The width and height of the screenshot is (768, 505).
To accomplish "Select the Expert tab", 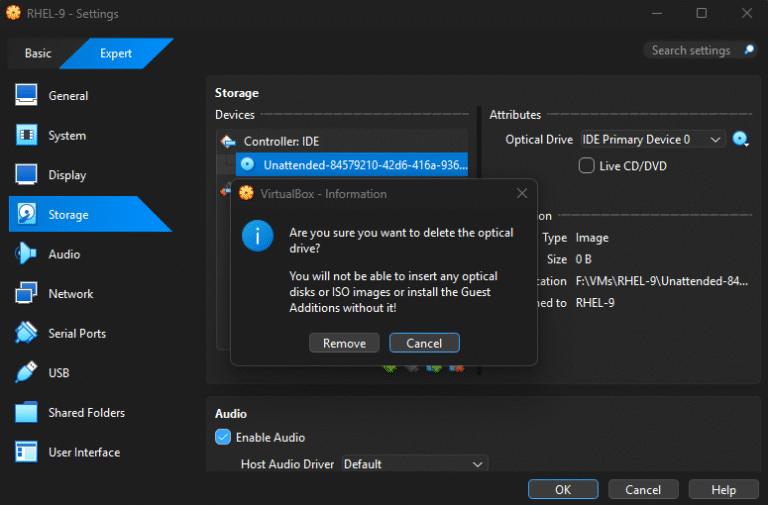I will coord(115,53).
